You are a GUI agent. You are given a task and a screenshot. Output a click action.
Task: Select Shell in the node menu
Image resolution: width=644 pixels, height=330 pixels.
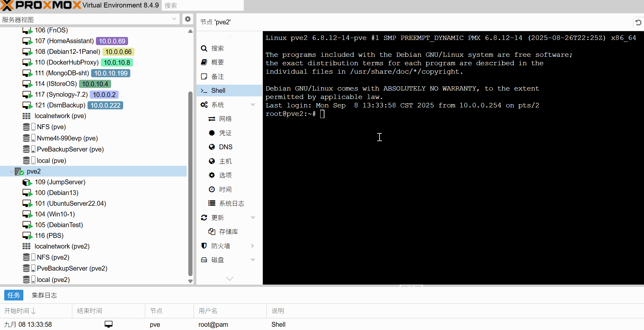229,91
